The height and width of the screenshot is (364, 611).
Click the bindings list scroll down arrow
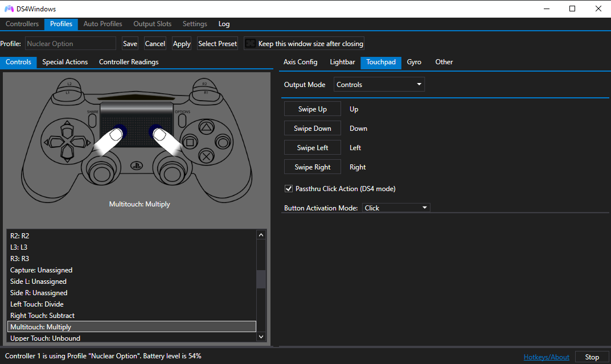tap(261, 337)
